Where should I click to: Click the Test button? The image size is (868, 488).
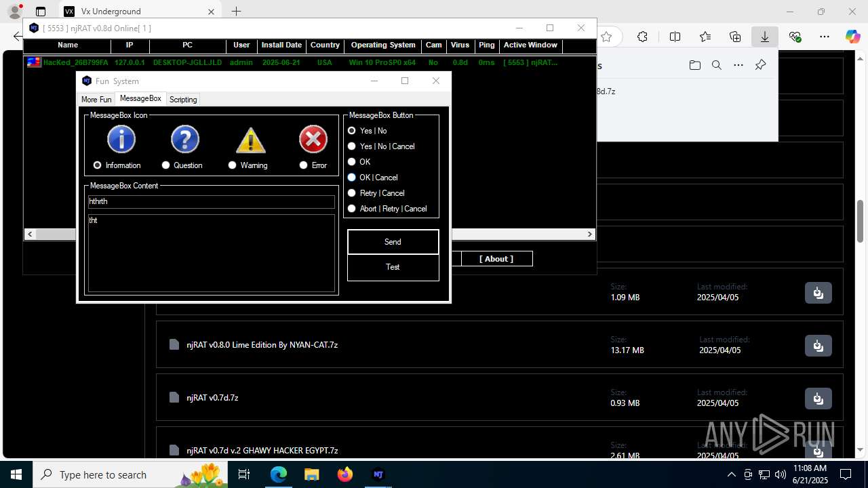click(x=393, y=267)
